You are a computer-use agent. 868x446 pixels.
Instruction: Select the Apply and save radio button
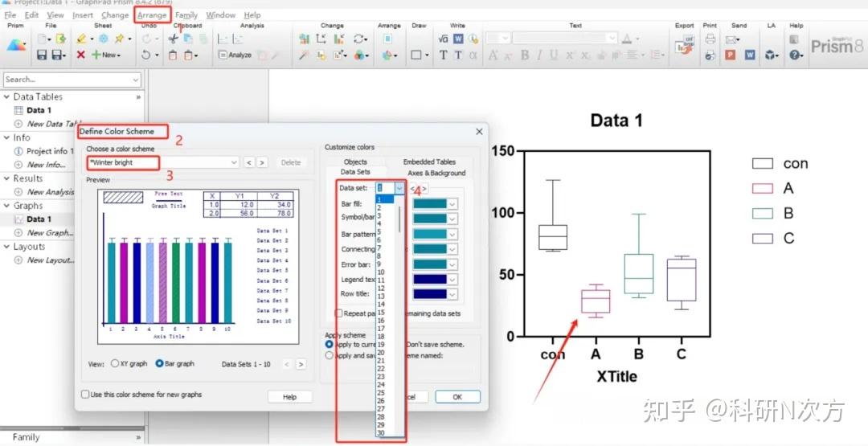(x=329, y=355)
